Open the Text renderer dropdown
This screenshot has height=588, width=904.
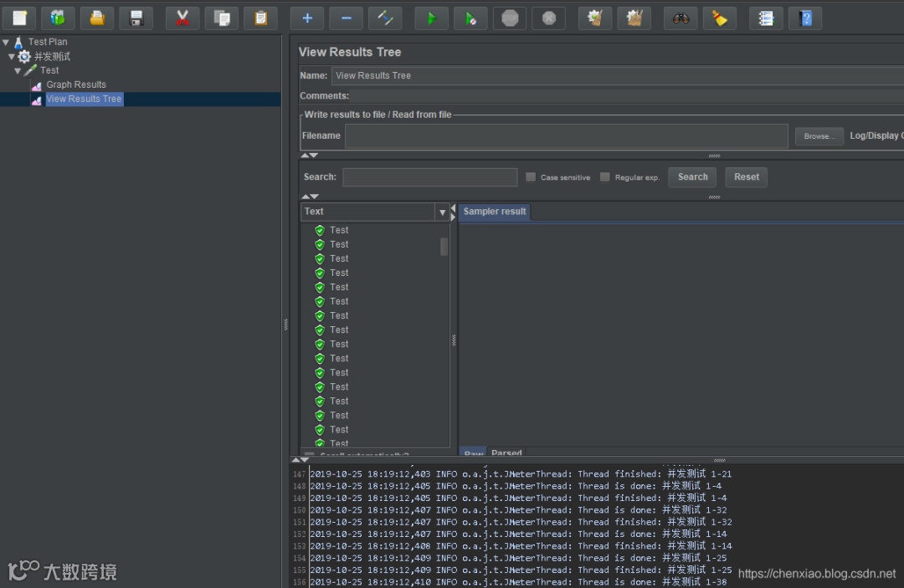[442, 212]
